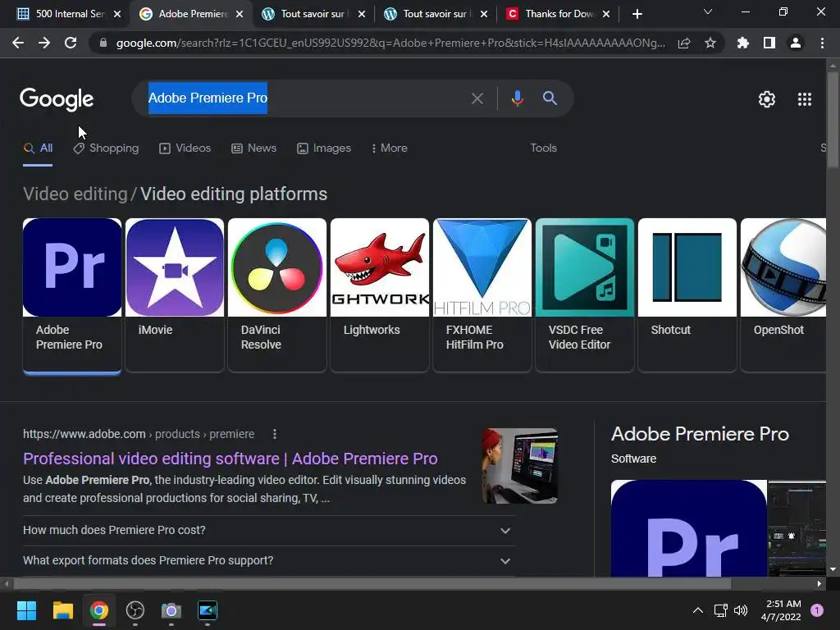This screenshot has height=630, width=840.
Task: Open OBS Studio from taskbar
Action: click(135, 610)
